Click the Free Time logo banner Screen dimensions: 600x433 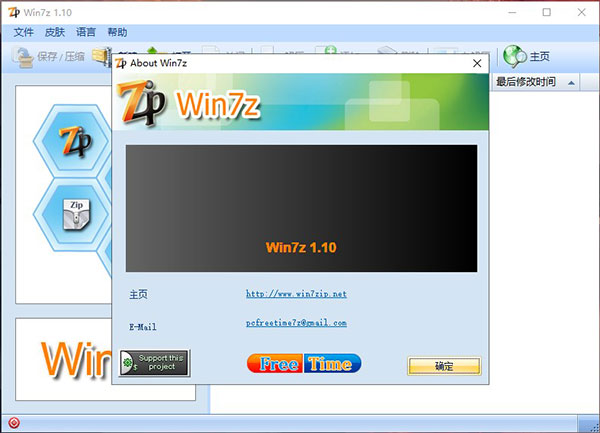point(304,363)
